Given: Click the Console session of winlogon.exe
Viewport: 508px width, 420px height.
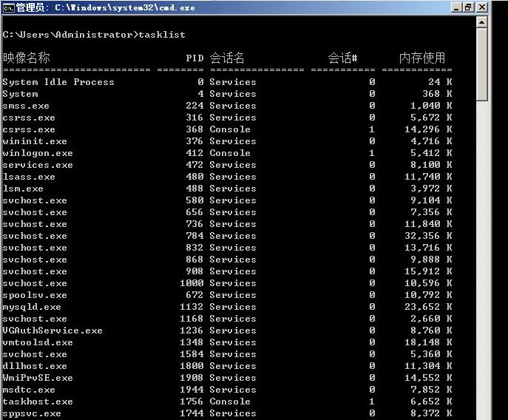Looking at the screenshot, I should click(x=230, y=153).
